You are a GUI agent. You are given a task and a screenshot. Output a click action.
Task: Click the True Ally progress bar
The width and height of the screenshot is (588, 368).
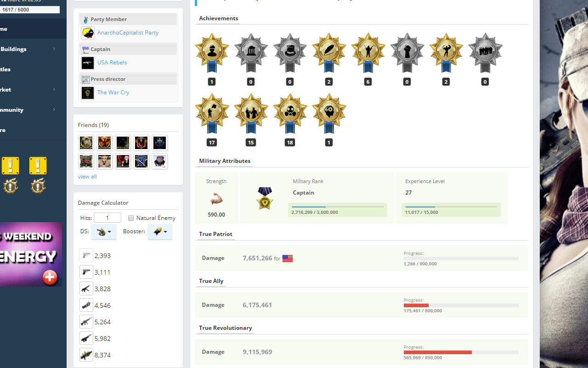(x=461, y=305)
